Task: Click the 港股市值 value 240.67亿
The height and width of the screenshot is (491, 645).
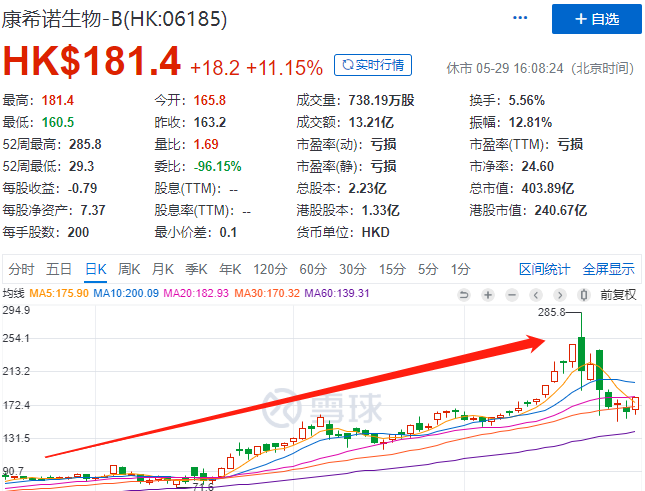Action: click(561, 211)
